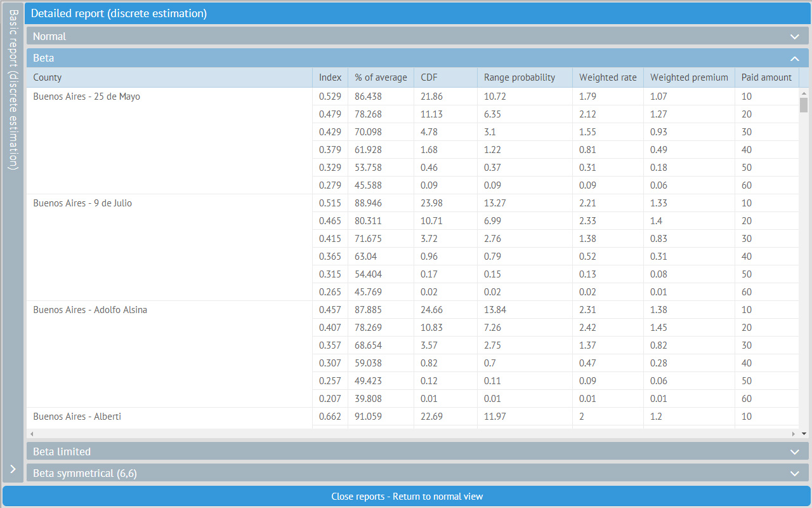Click Index value 0.479

coord(331,114)
